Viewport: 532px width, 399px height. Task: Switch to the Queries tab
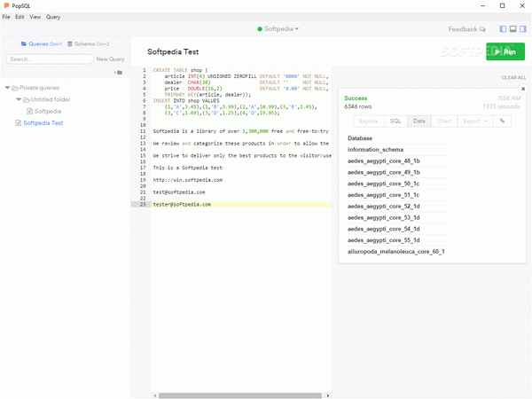[42, 44]
